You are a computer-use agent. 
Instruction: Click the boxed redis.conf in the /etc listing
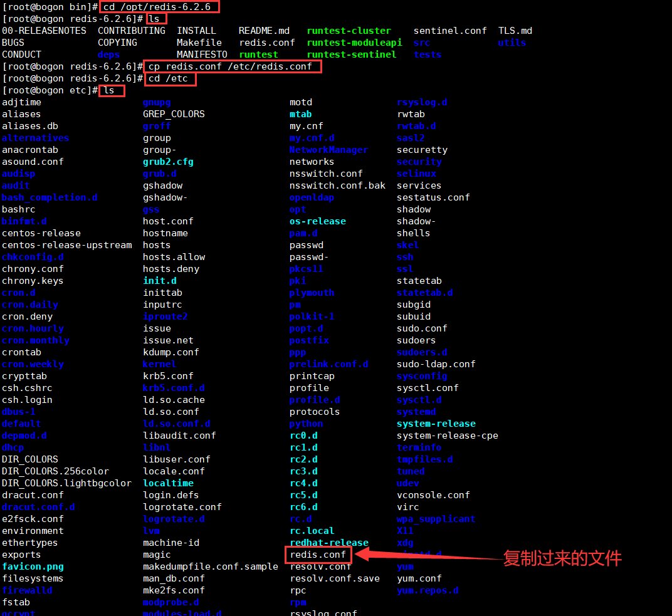coord(318,555)
